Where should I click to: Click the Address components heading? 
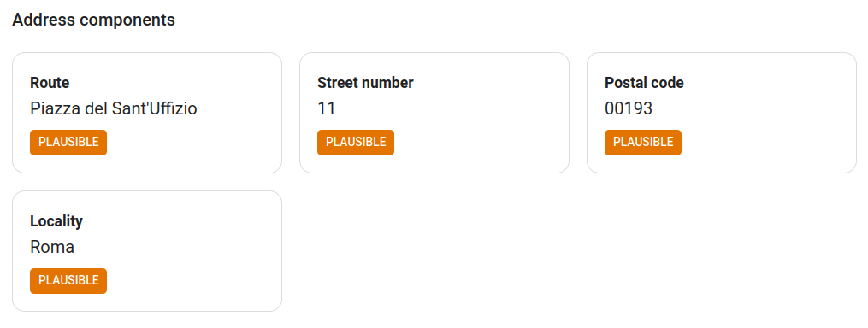click(x=93, y=20)
